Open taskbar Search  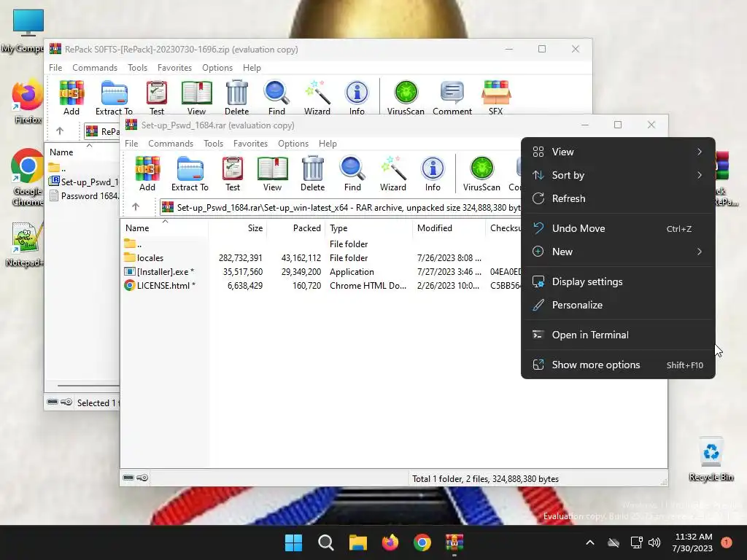click(326, 542)
